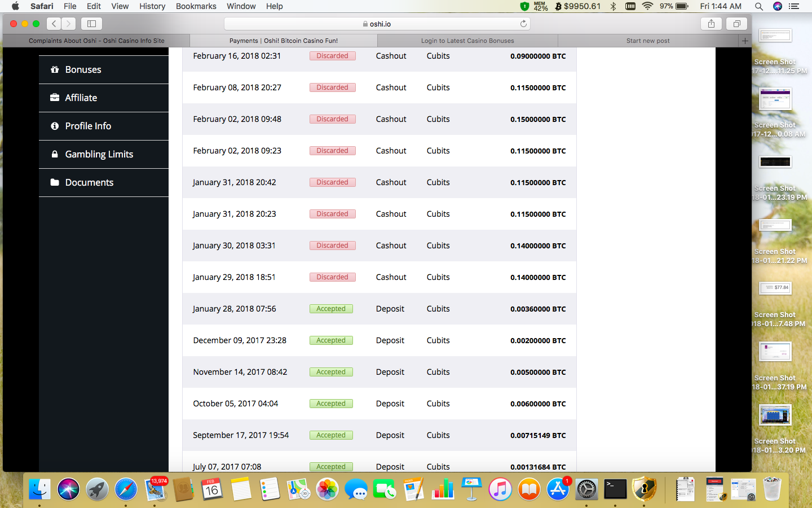Open the Contacts app in Dock

point(183,489)
